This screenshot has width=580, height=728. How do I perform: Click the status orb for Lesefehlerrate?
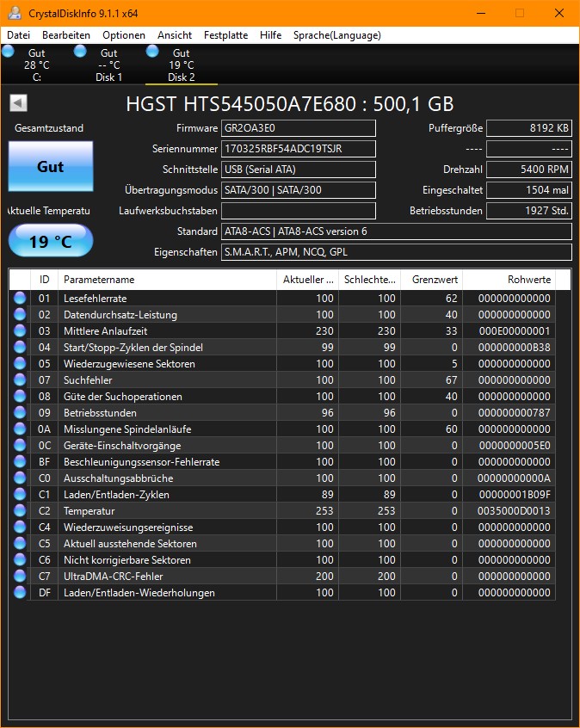point(20,298)
